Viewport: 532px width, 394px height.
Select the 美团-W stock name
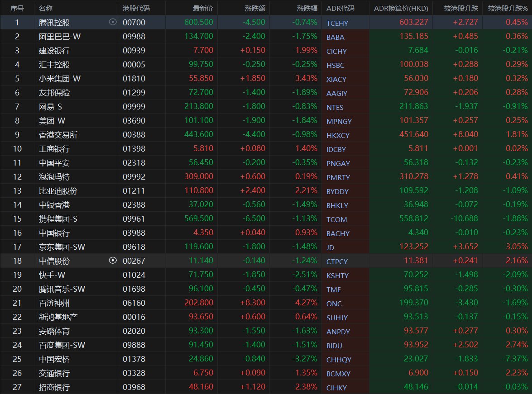point(52,120)
